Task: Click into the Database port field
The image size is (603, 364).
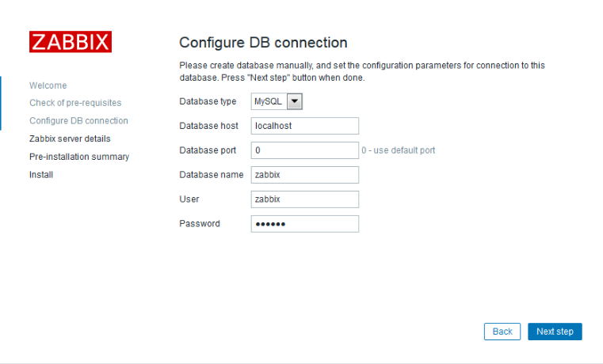Action: [305, 150]
